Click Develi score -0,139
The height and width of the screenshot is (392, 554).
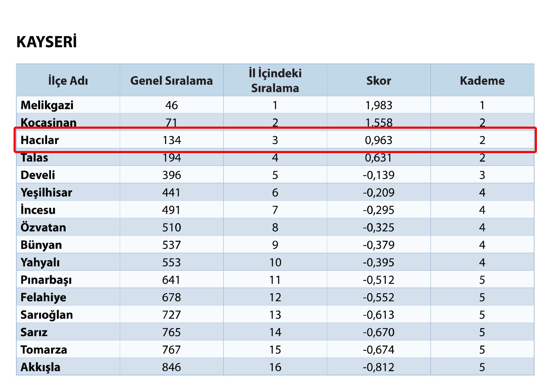click(379, 175)
